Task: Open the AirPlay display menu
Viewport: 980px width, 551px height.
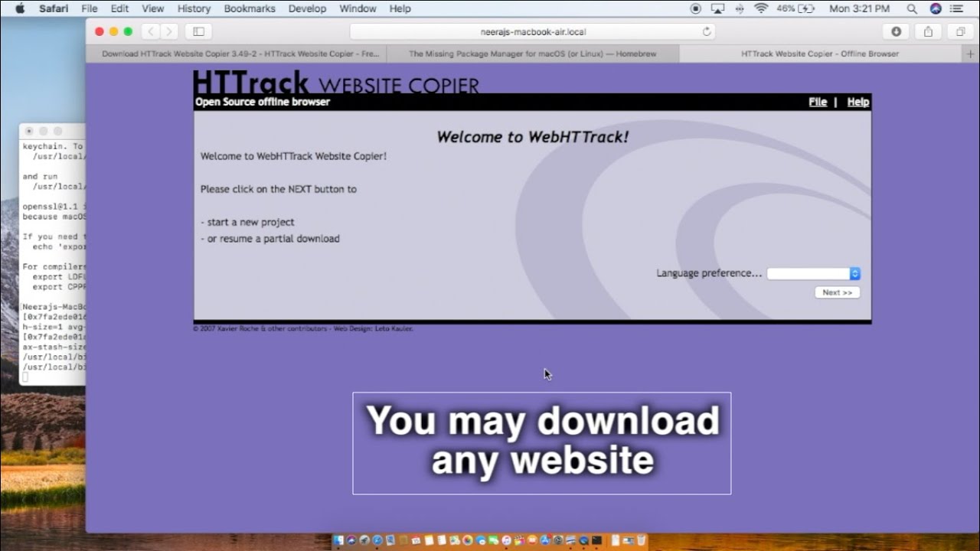Action: coord(717,8)
